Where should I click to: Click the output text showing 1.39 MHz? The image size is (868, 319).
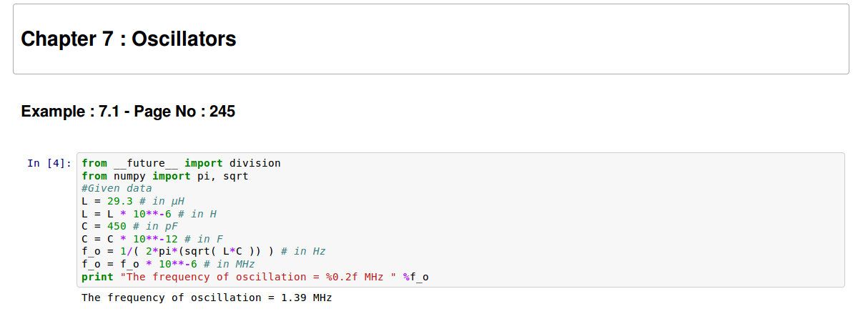coord(207,298)
